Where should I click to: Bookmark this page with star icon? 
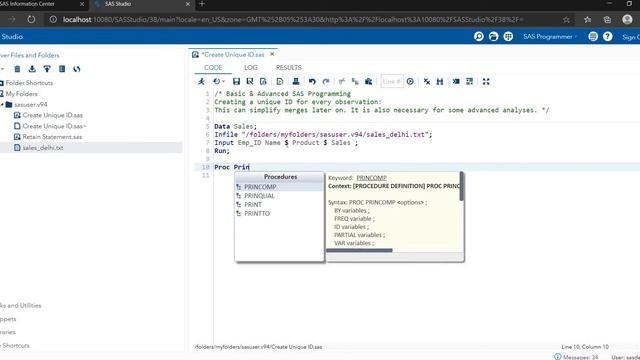(566, 20)
